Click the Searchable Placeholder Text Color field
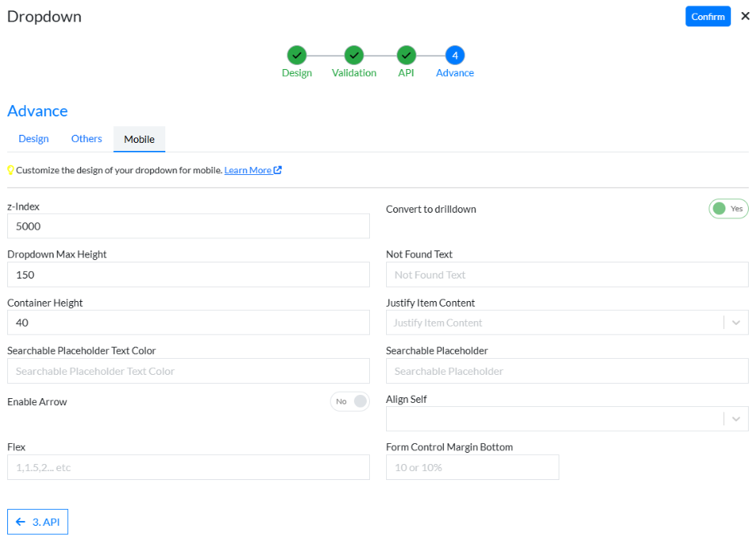Viewport: 756px width, 541px height. click(188, 371)
